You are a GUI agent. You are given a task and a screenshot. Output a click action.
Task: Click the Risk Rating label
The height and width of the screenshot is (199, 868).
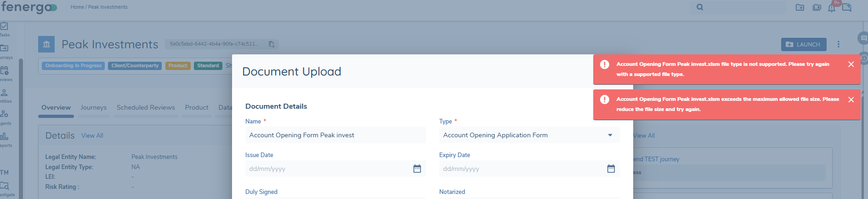[x=62, y=187]
